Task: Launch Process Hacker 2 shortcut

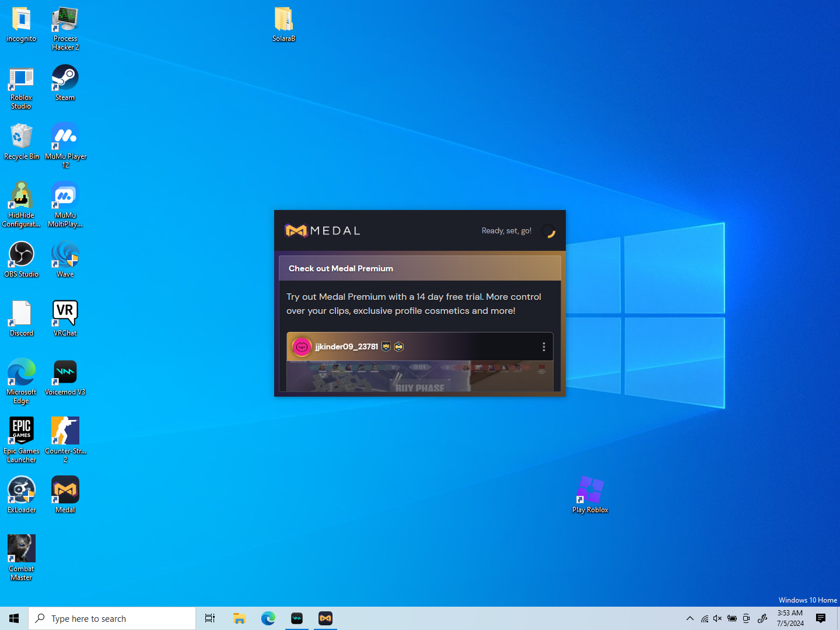Action: pyautogui.click(x=65, y=29)
